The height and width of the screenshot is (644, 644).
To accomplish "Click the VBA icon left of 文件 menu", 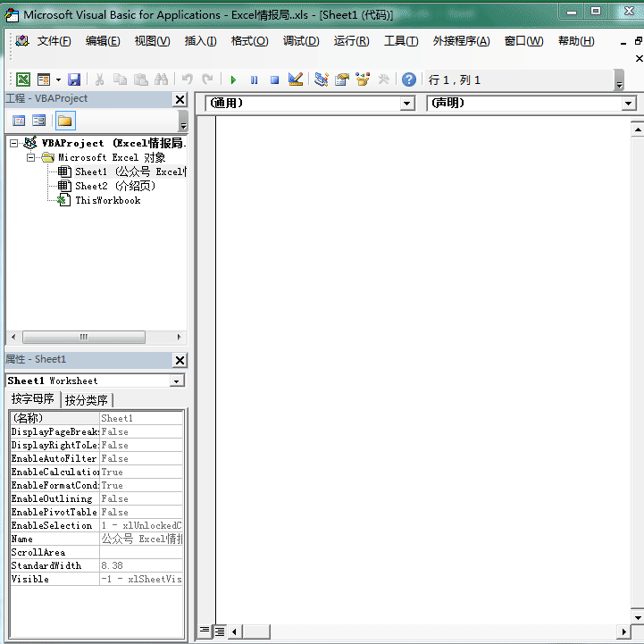I will 22,41.
